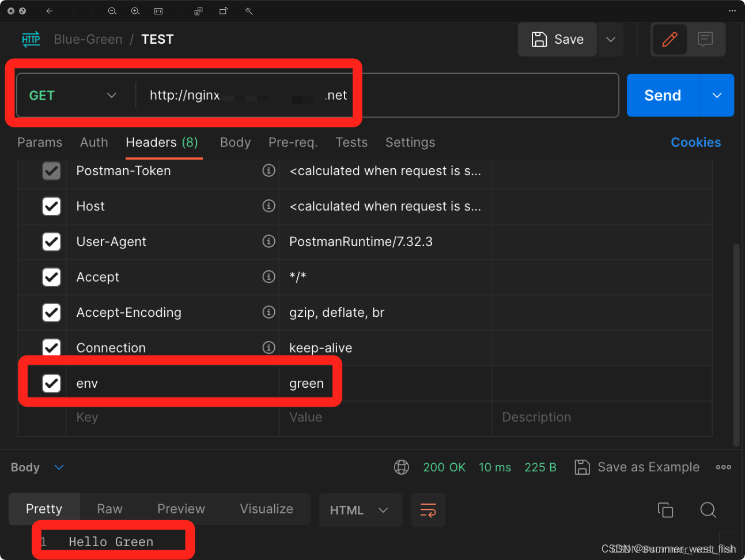Select the Pretty response view
Viewport: 745px width, 560px height.
(44, 509)
